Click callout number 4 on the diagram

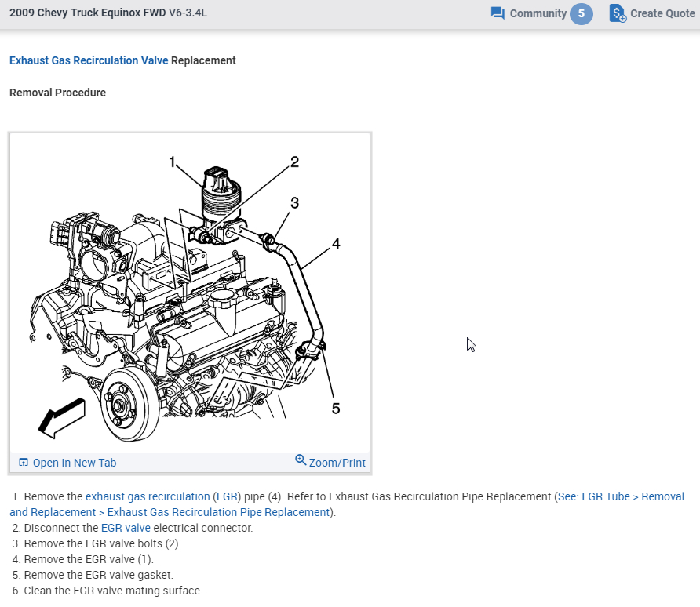[x=336, y=244]
